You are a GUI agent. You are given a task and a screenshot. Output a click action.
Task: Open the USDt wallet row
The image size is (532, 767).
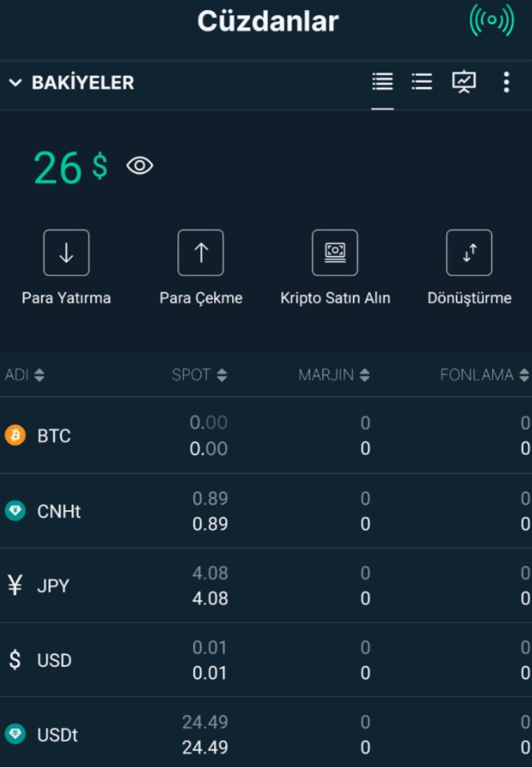pyautogui.click(x=266, y=734)
